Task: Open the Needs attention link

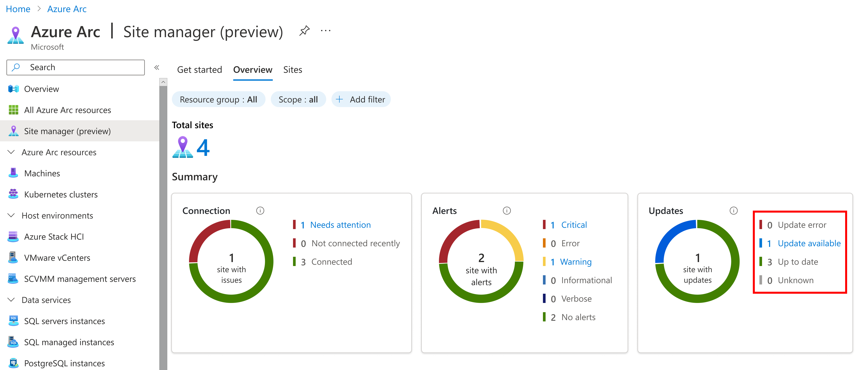Action: coord(340,225)
